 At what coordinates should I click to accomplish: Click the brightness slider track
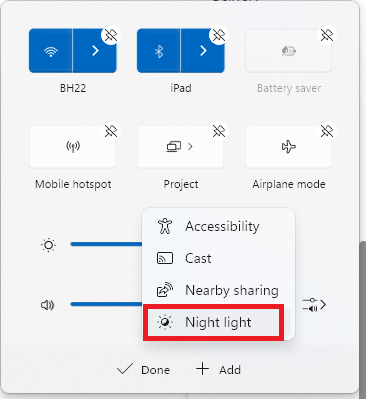point(106,244)
